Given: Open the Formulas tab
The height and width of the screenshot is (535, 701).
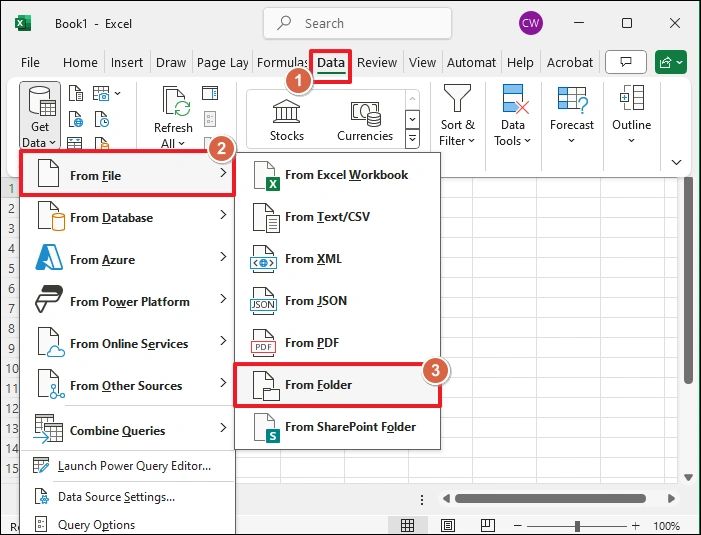Looking at the screenshot, I should tap(283, 63).
